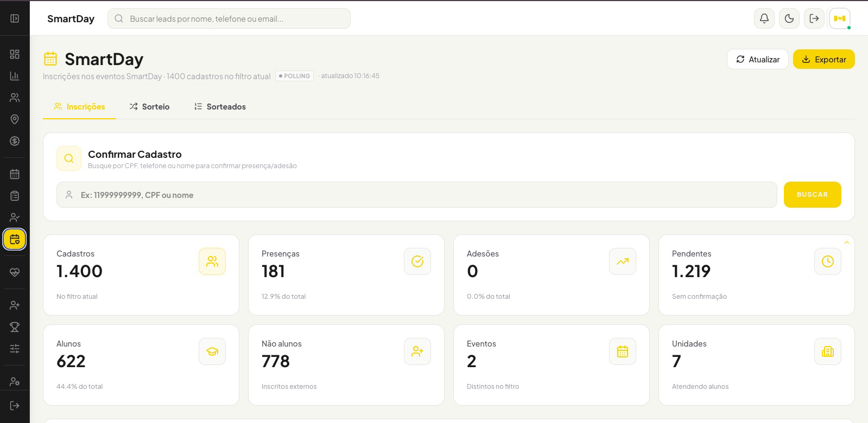Open the profile menu via the dumbbell avatar
The width and height of the screenshot is (868, 423).
[x=840, y=18]
